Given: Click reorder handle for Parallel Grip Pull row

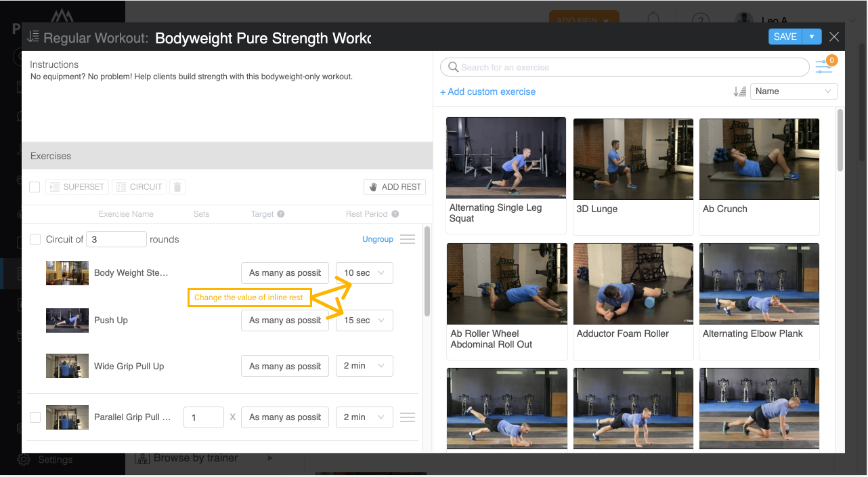Looking at the screenshot, I should click(x=408, y=417).
